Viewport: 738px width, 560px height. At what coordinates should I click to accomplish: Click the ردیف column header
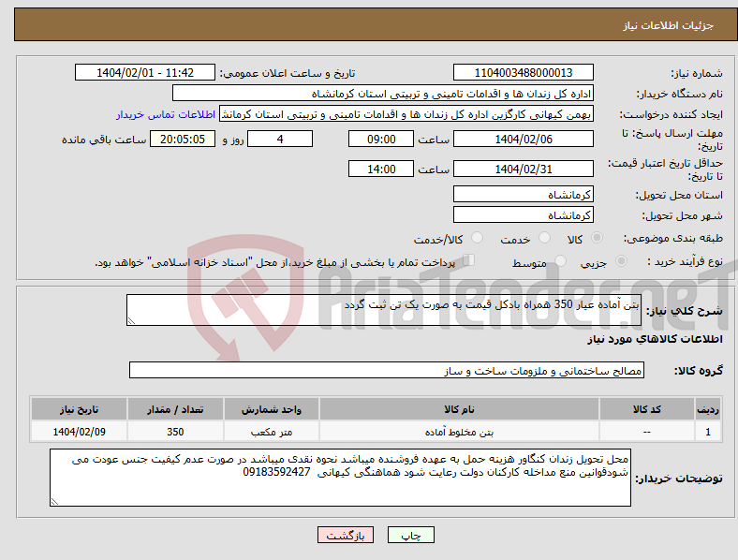pos(708,409)
